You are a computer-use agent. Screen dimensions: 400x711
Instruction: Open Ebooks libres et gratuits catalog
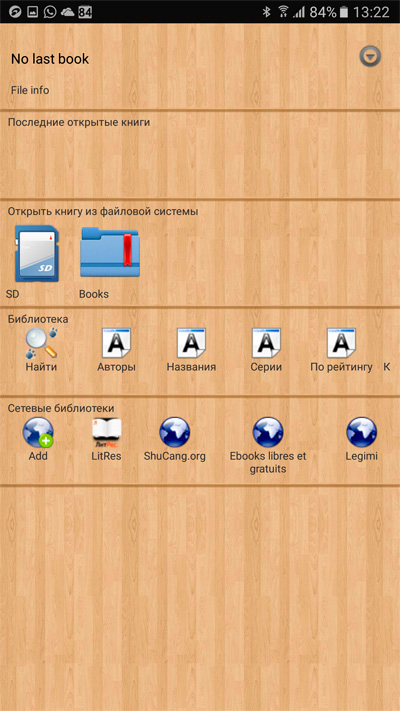268,433
